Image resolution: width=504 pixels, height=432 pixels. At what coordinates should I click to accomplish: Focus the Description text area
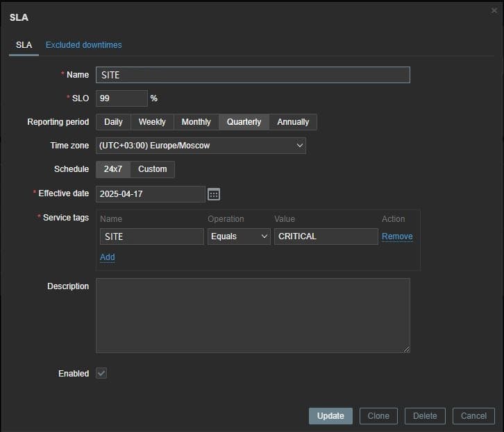coord(253,316)
